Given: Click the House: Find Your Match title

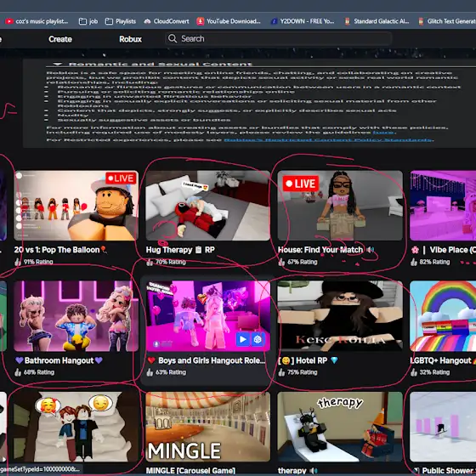Looking at the screenshot, I should (x=320, y=250).
